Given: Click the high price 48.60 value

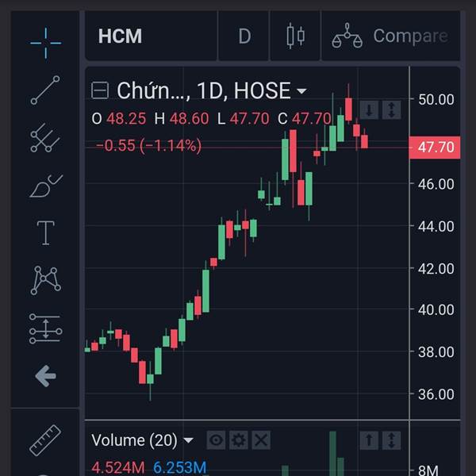Looking at the screenshot, I should pyautogui.click(x=189, y=118).
